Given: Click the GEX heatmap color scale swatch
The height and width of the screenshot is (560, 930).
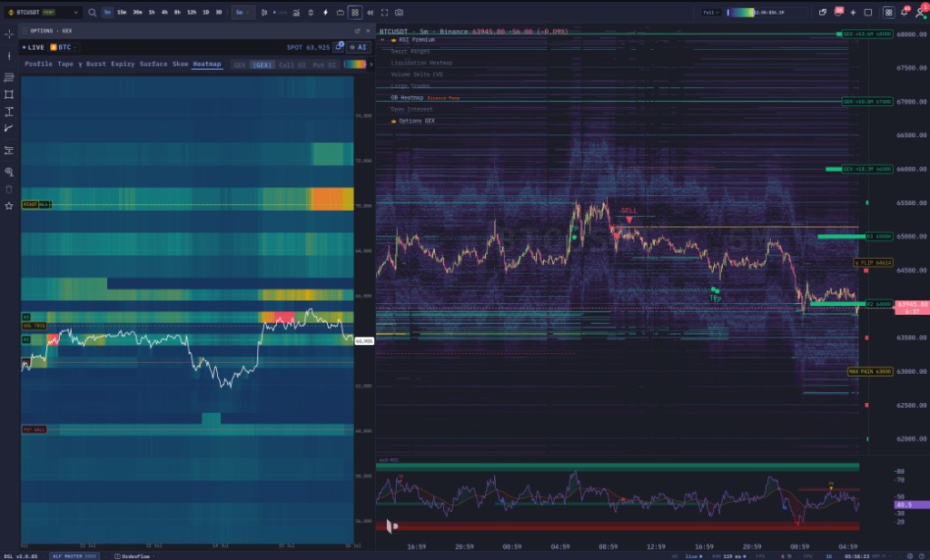Looking at the screenshot, I should (x=355, y=64).
